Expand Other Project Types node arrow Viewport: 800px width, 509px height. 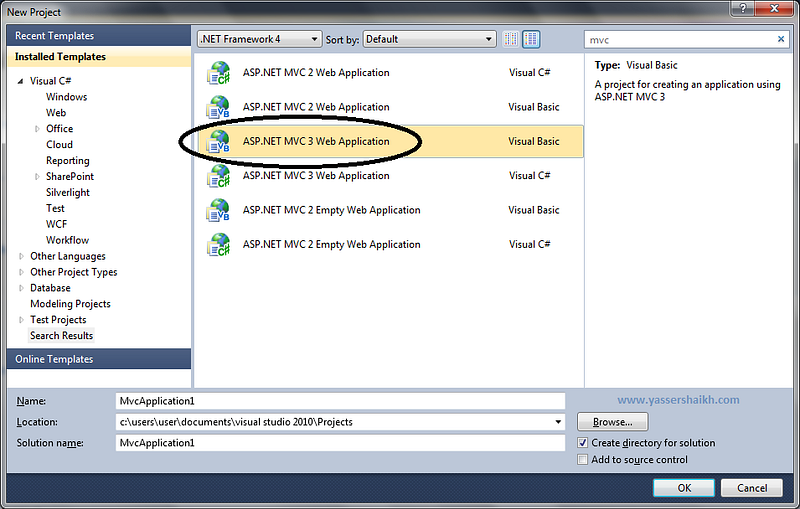(21, 272)
